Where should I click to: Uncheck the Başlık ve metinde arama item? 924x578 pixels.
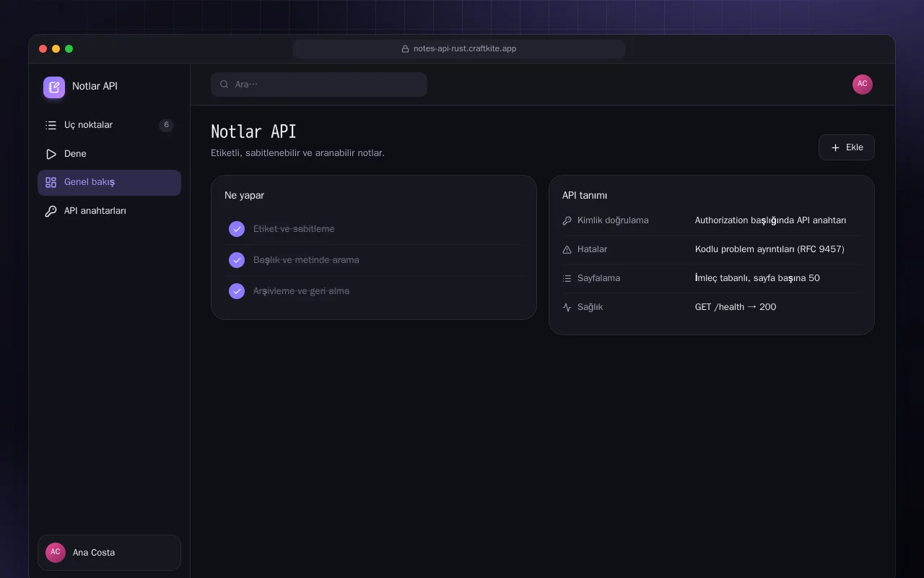[237, 260]
